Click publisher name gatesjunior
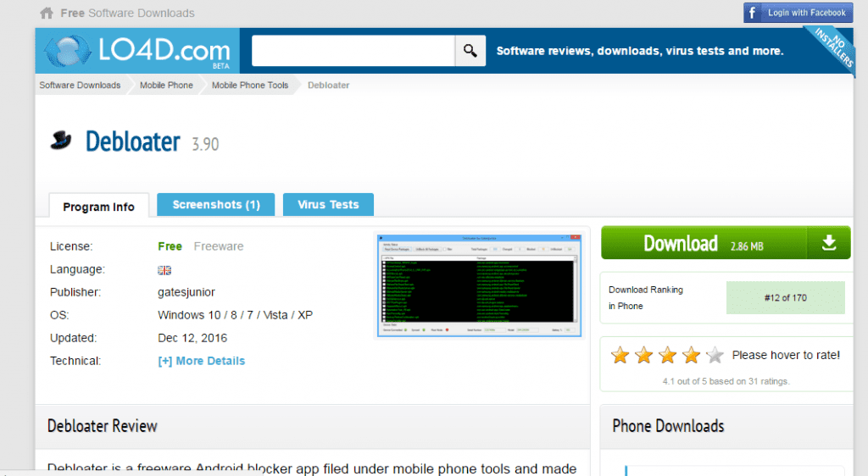Image resolution: width=868 pixels, height=476 pixels. [x=186, y=292]
